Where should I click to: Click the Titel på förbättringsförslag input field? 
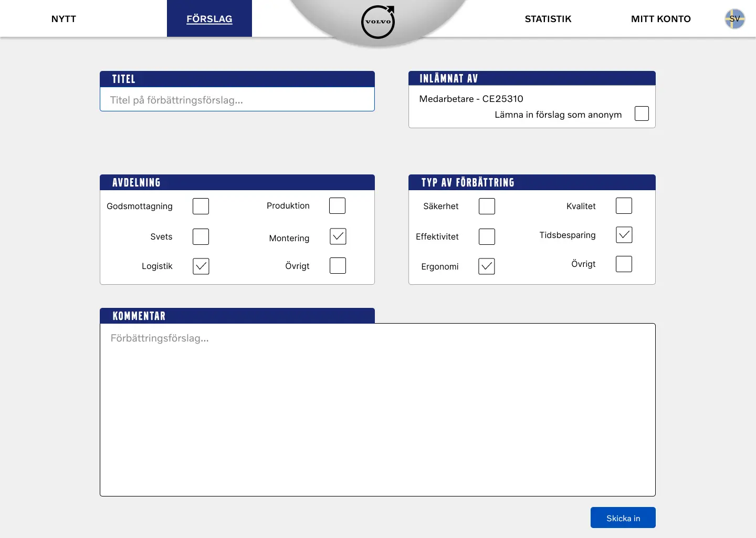click(237, 100)
